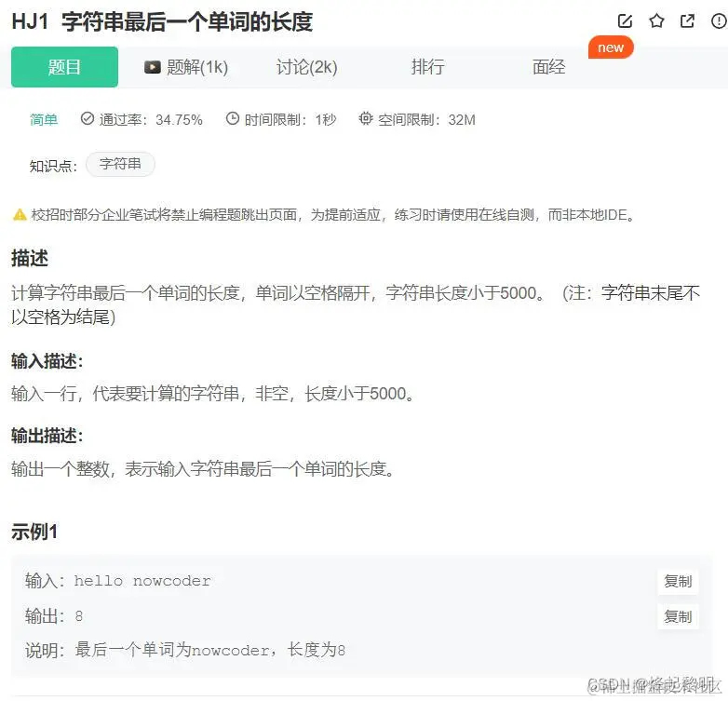Click the 时间限制: 1秒 text
Image resolution: width=728 pixels, height=701 pixels.
[290, 120]
